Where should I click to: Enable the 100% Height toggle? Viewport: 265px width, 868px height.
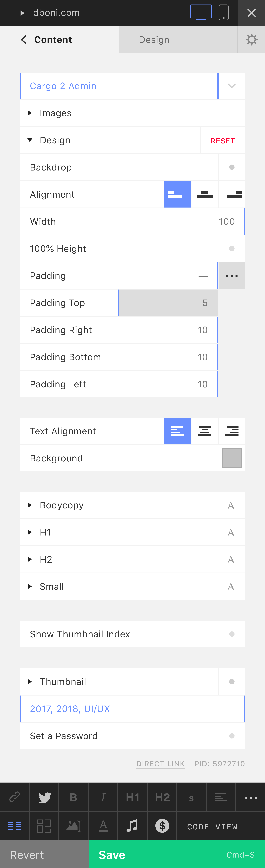[232, 249]
